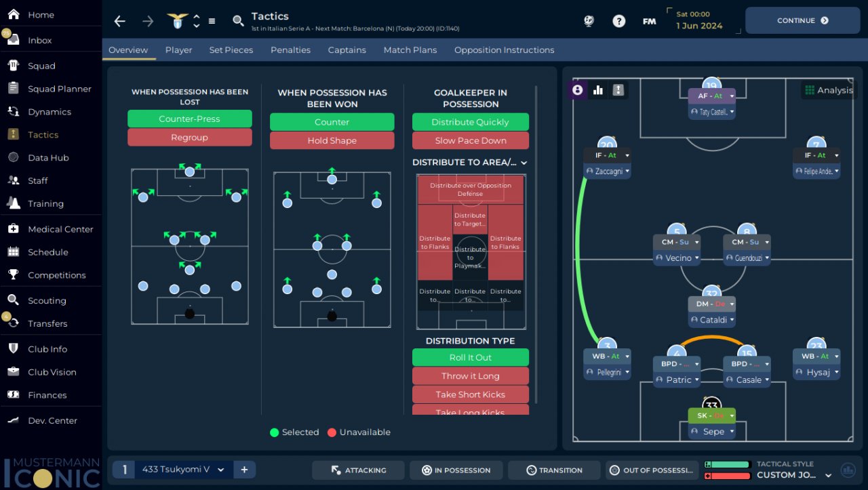The height and width of the screenshot is (490, 868).
Task: Select the player-faces pitch view icon
Action: 578,89
